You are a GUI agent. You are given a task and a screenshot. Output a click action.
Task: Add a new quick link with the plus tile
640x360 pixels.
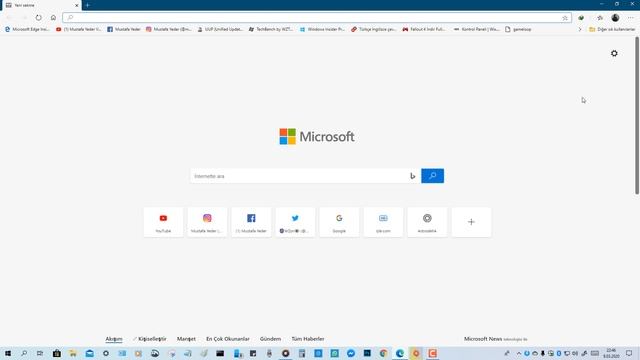click(x=471, y=222)
